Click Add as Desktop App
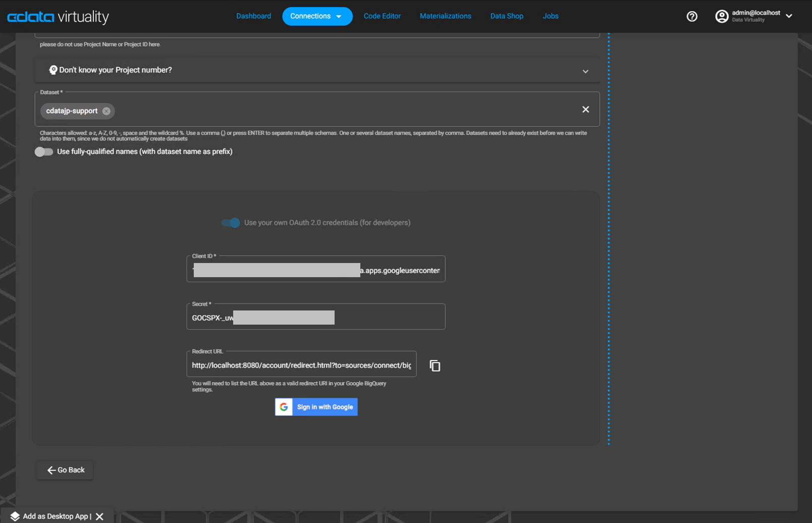This screenshot has width=812, height=523. (x=56, y=516)
